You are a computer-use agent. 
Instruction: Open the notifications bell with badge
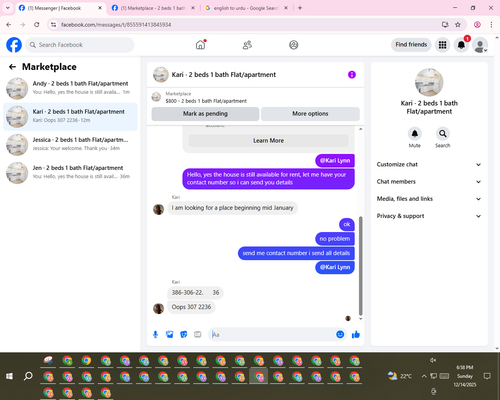click(461, 45)
